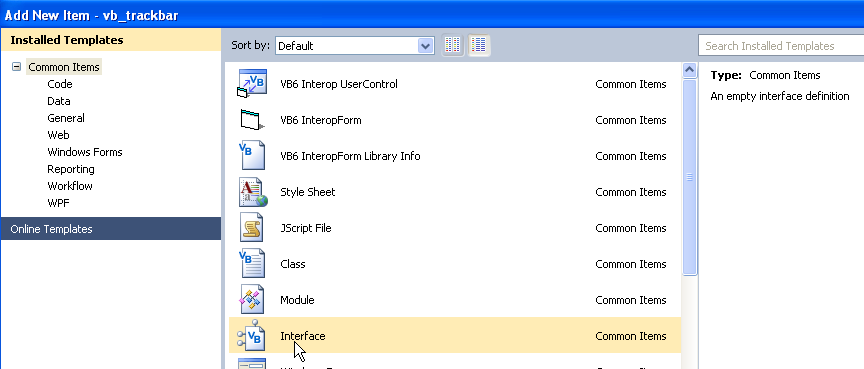Screen dimensions: 864x369
Task: Pick the JScript File template icon
Action: (x=252, y=228)
